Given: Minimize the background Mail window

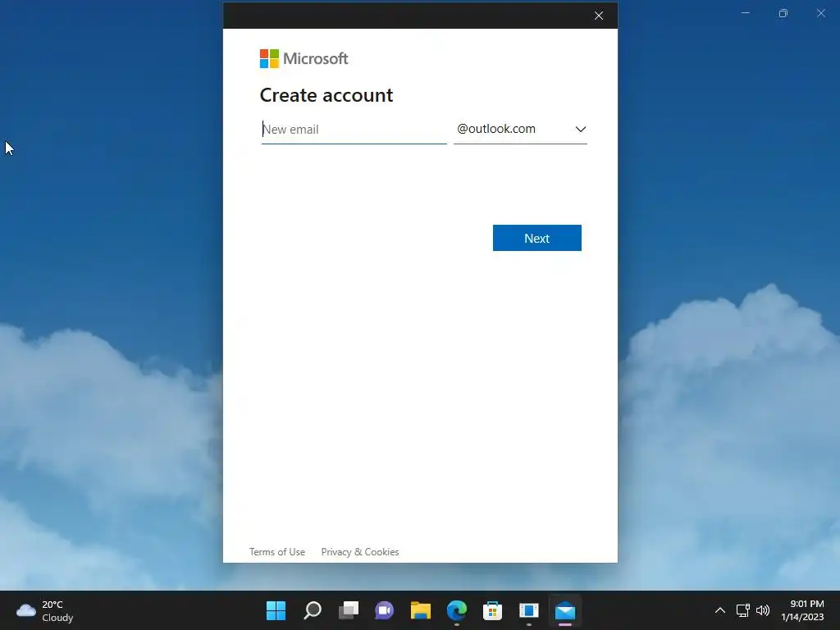Looking at the screenshot, I should [x=745, y=13].
